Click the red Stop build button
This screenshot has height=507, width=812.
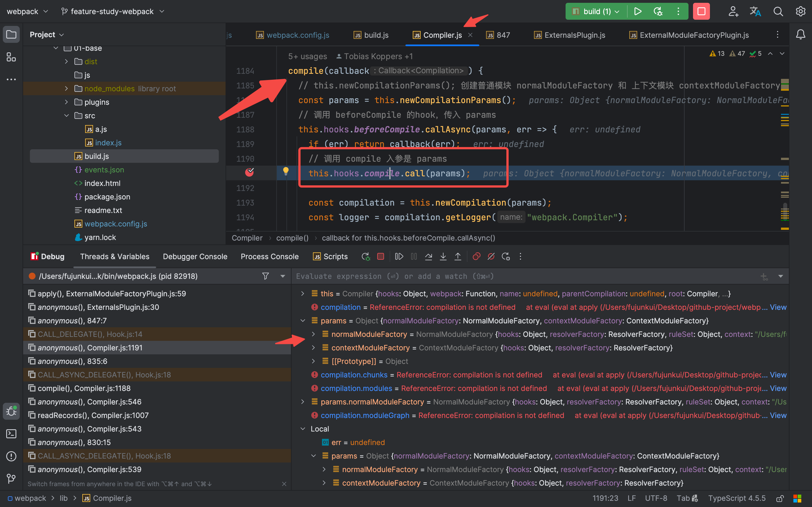(701, 11)
